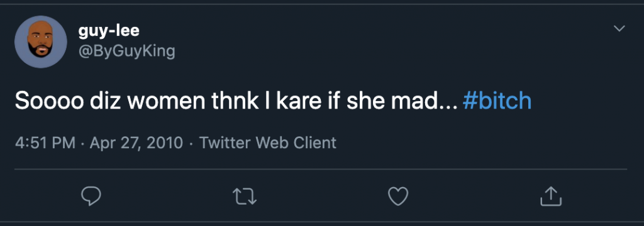This screenshot has width=644, height=226.
Task: Like the tweet with the heart icon
Action: point(398,196)
